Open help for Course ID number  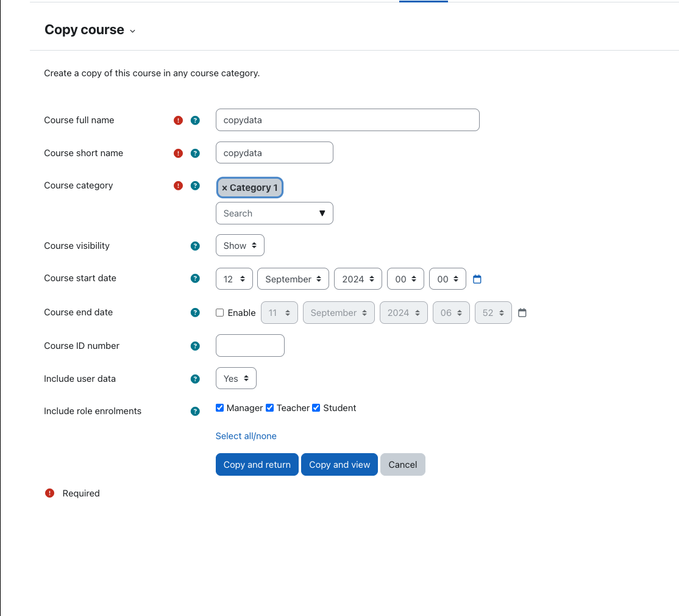195,346
